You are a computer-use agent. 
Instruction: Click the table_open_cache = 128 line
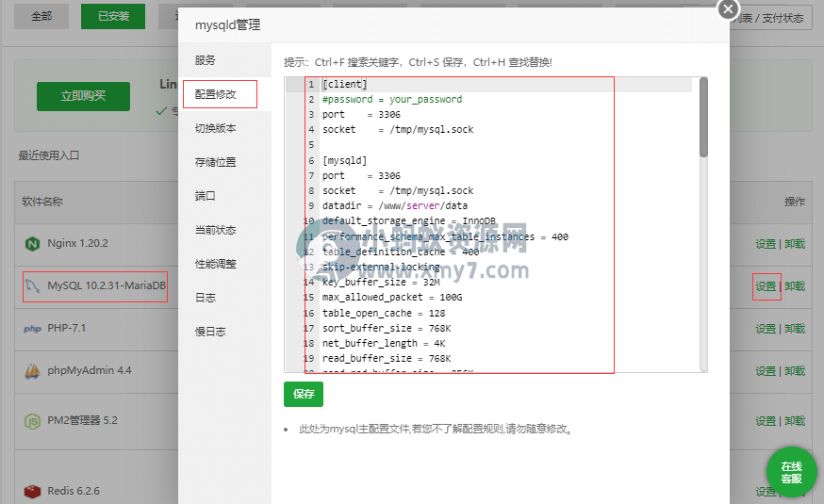[384, 314]
